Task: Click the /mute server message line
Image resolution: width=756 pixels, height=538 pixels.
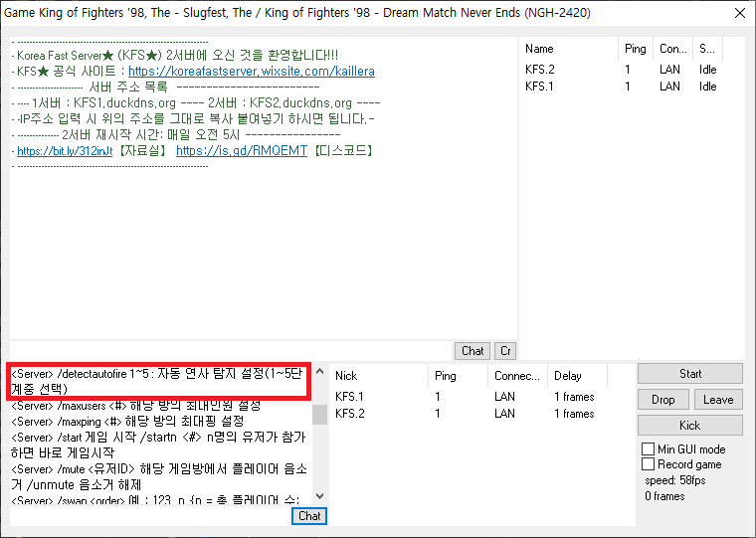Action: pyautogui.click(x=158, y=476)
